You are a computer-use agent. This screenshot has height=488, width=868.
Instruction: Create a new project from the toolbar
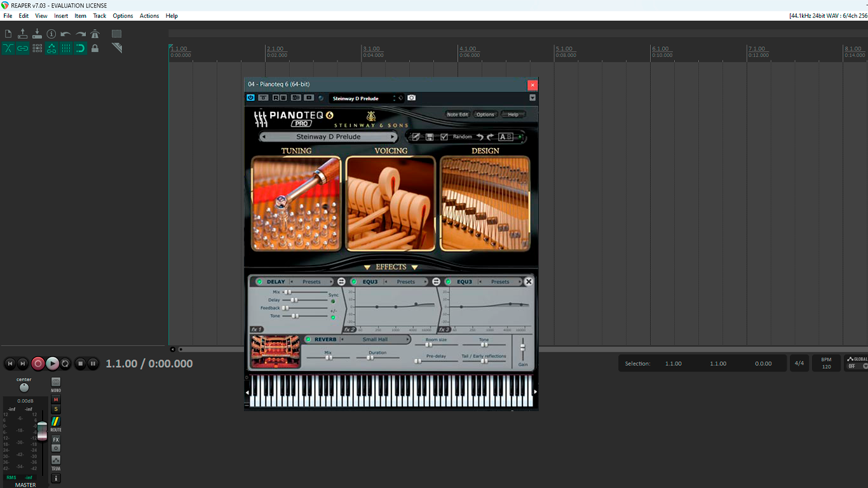click(8, 34)
